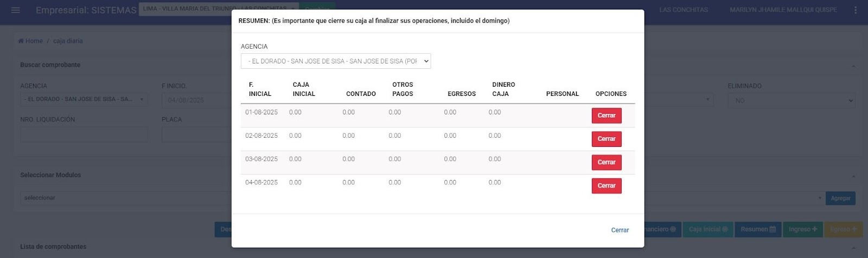Image resolution: width=868 pixels, height=258 pixels.
Task: Collapse the Seleccionar Modulos panel
Action: tap(853, 176)
